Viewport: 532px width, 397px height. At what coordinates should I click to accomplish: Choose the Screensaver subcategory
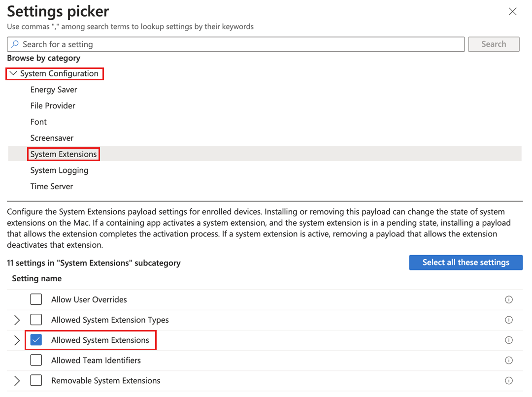[52, 138]
